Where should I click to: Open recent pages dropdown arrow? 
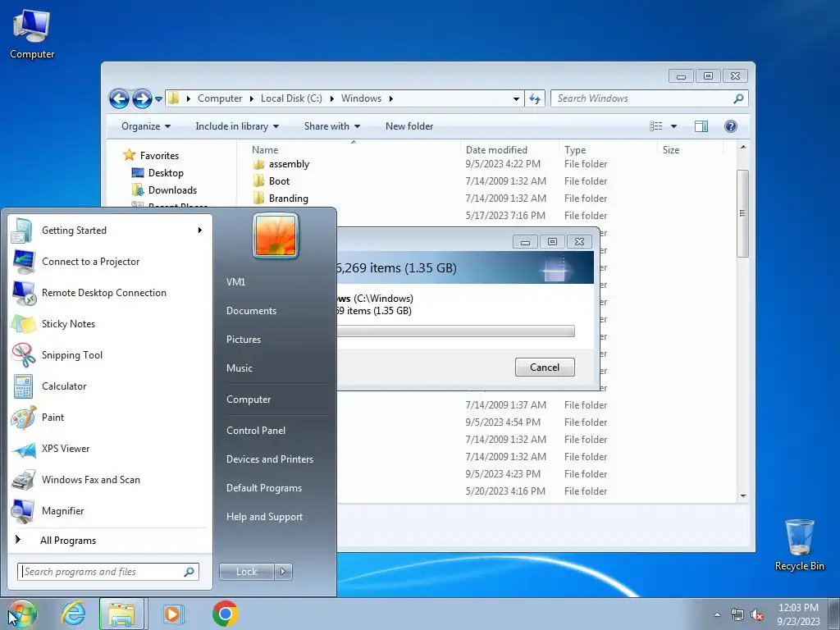point(158,99)
